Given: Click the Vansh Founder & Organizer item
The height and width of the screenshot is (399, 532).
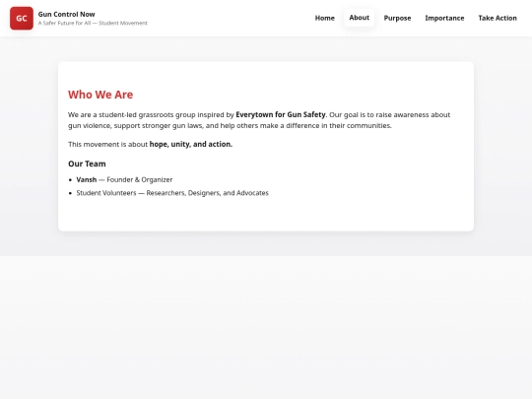Looking at the screenshot, I should point(124,180).
